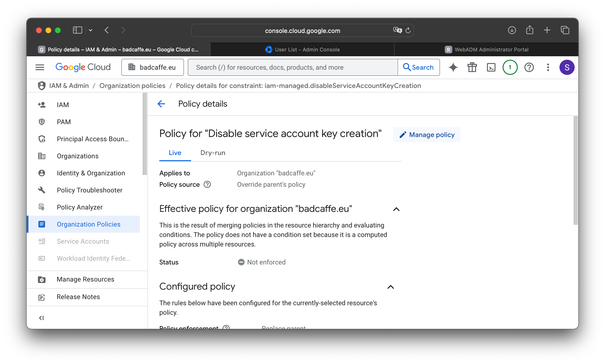Click the Google Cloud logo
The width and height of the screenshot is (605, 364).
tap(83, 67)
